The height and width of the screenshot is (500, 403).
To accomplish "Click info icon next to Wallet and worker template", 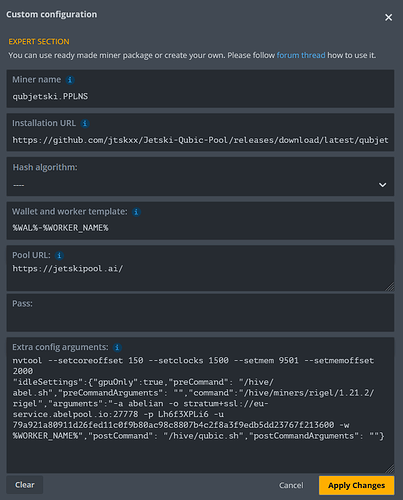I will [136, 212].
